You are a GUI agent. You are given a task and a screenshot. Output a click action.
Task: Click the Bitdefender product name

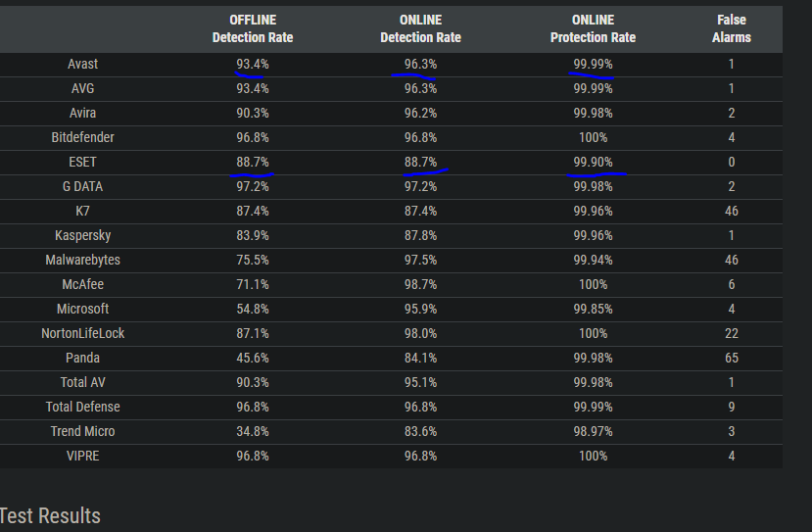[x=82, y=137]
